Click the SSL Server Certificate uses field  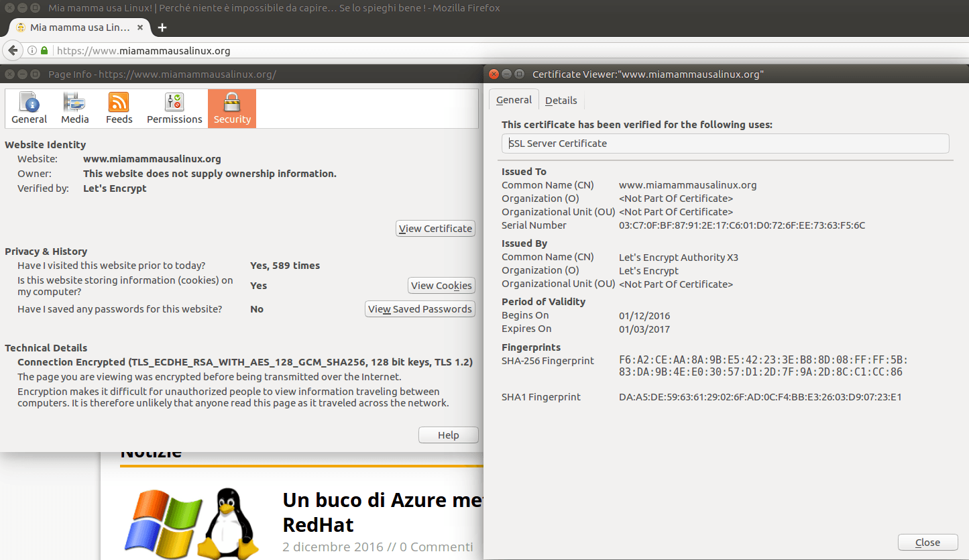725,144
